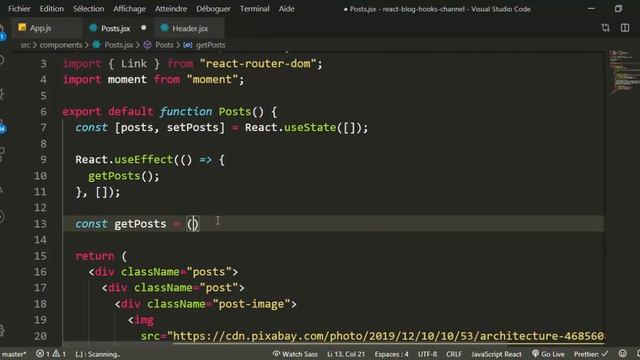Click the img tag on line 19
Screen dimensions: 640x360
click(141, 320)
